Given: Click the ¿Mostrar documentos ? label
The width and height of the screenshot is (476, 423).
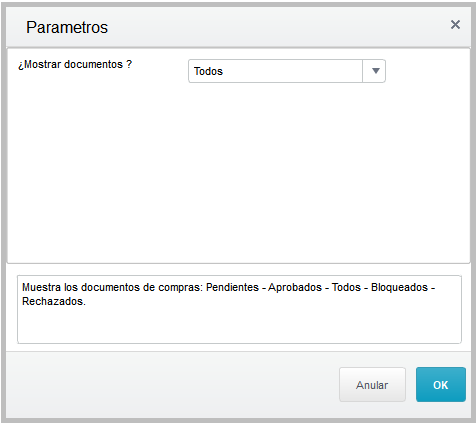Looking at the screenshot, I should click(x=75, y=64).
